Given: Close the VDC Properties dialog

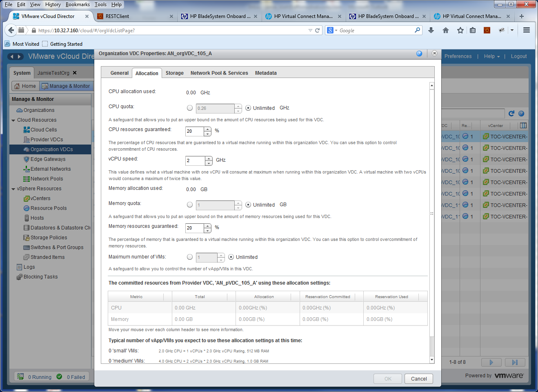Looking at the screenshot, I should tap(434, 53).
